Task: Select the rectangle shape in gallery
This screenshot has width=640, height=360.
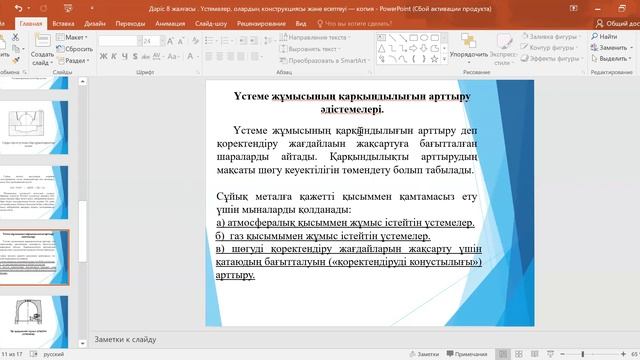Action: [x=413, y=38]
